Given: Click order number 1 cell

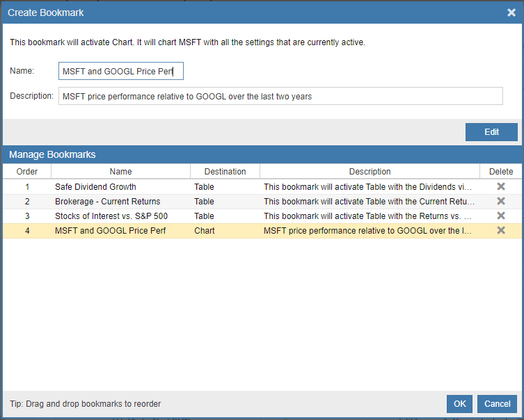Looking at the screenshot, I should [27, 186].
